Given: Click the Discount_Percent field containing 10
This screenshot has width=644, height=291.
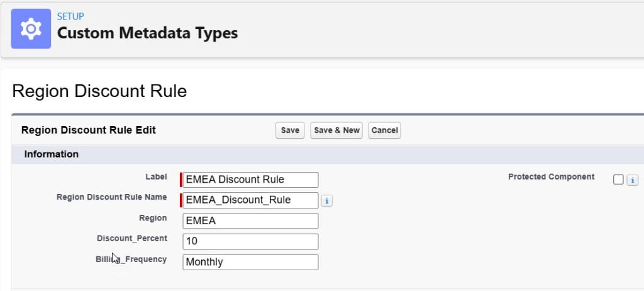Looking at the screenshot, I should [250, 242].
